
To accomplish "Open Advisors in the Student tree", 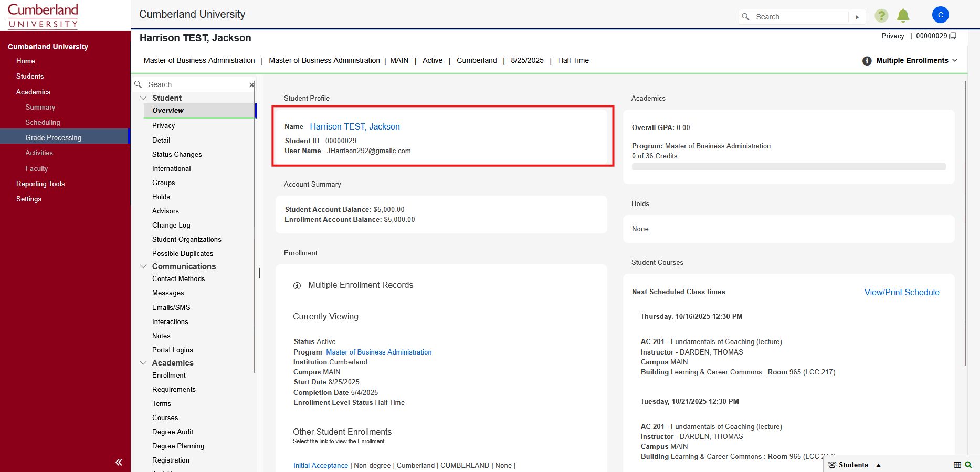I will click(165, 211).
